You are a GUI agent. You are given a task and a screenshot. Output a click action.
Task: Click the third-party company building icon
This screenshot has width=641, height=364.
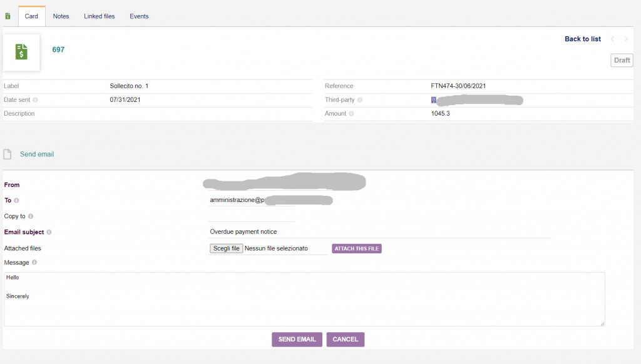pyautogui.click(x=433, y=100)
